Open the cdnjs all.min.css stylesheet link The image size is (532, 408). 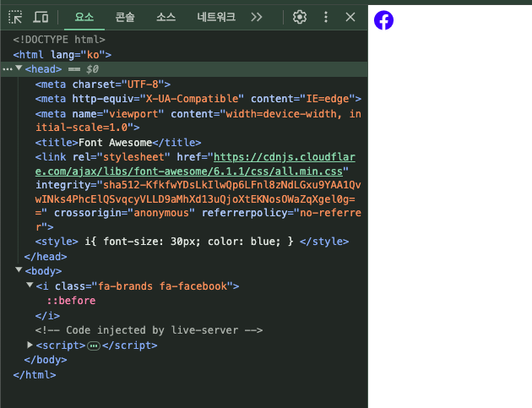click(195, 164)
